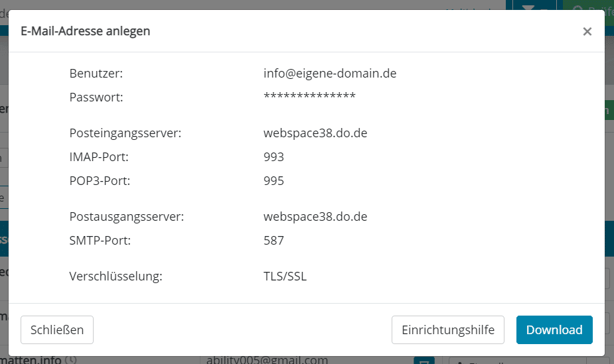The height and width of the screenshot is (364, 614).
Task: Click the Posteingangsserver value webspace38.do.de
Action: tap(315, 133)
